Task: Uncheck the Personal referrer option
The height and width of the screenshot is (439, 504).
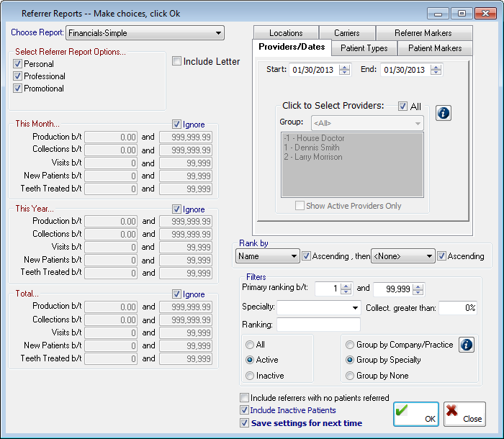Action: click(x=18, y=64)
